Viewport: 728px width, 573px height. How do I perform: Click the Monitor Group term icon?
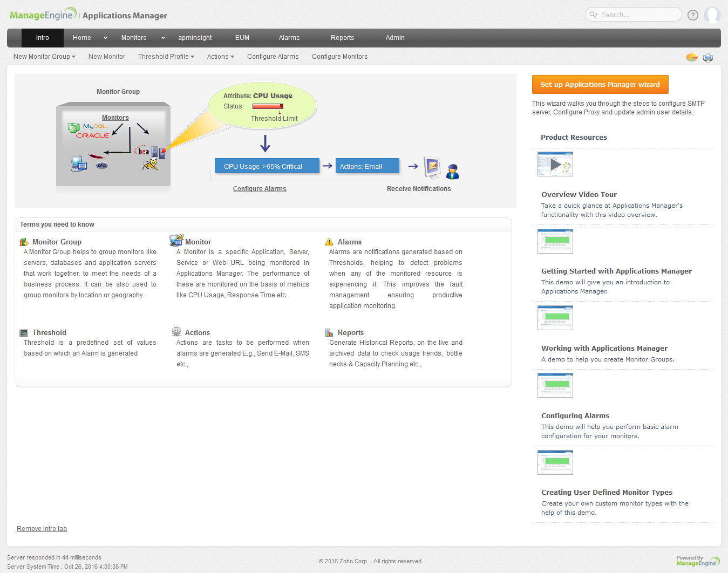[x=24, y=242]
